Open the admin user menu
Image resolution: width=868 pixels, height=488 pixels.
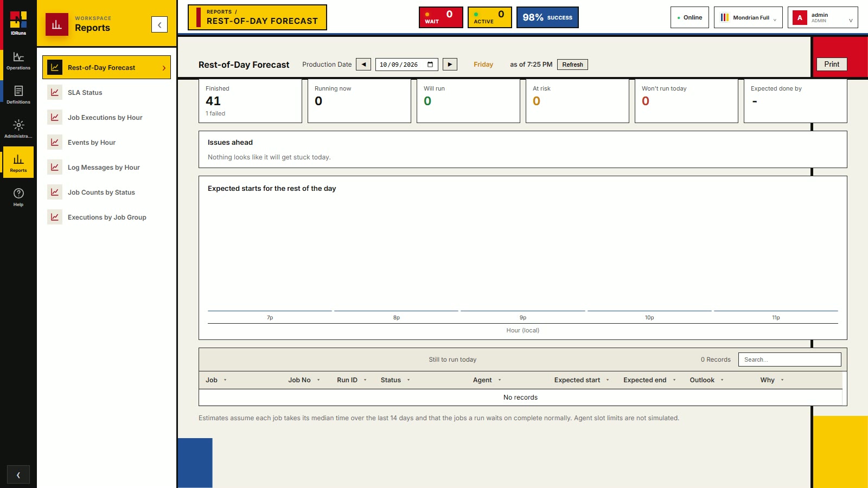(x=822, y=17)
